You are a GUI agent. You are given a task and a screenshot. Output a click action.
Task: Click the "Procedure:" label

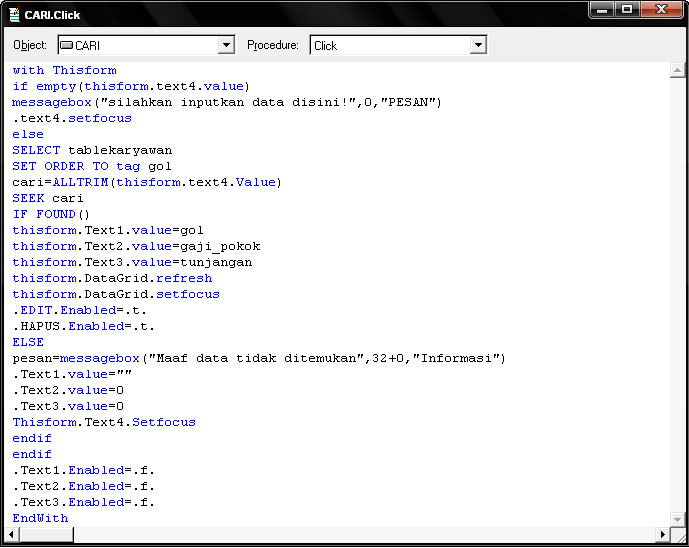pos(273,45)
